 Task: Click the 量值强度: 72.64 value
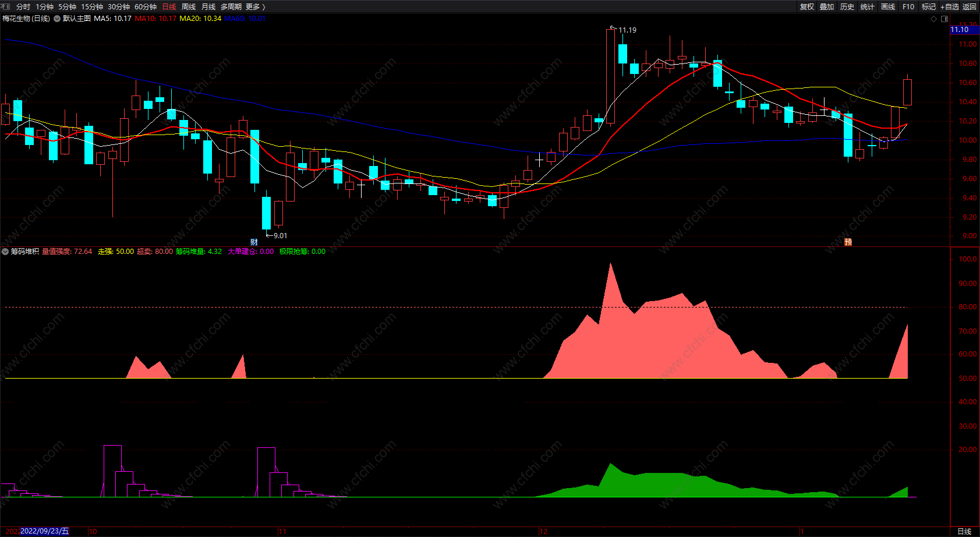click(x=67, y=252)
